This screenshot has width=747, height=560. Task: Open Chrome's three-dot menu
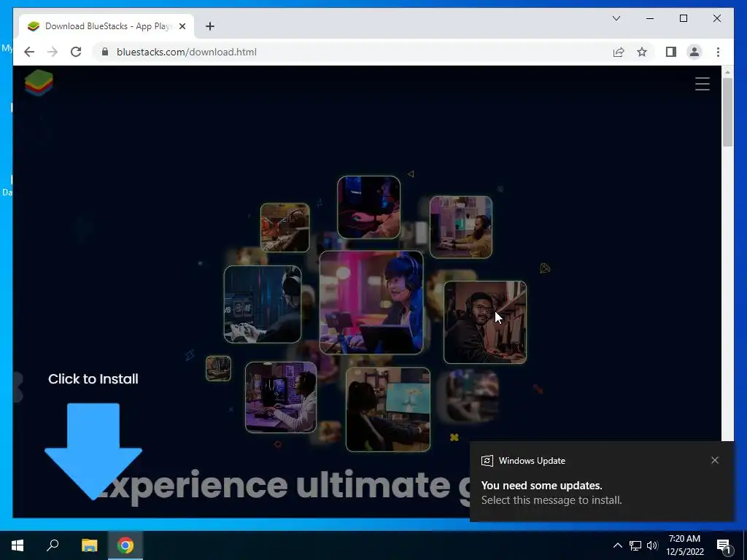718,52
